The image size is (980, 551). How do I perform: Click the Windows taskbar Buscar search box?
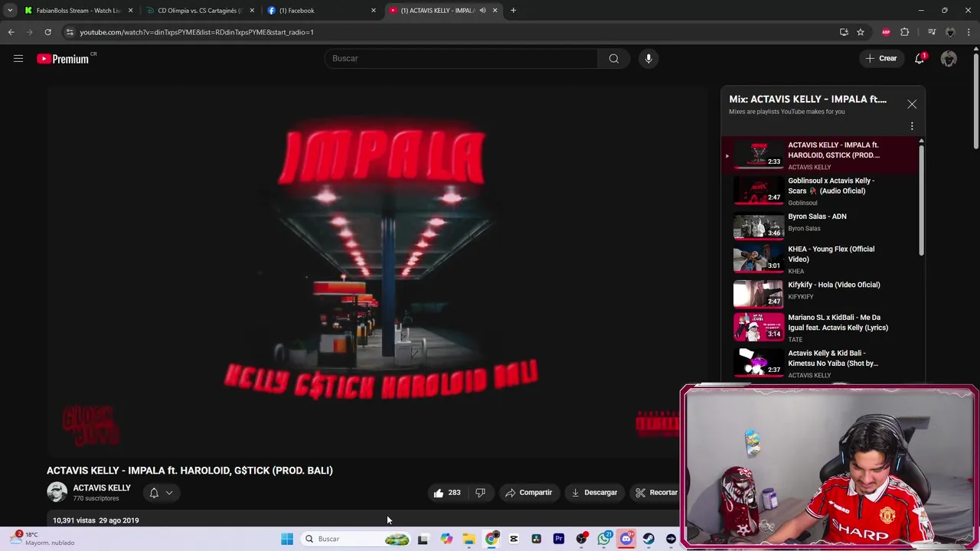[x=357, y=540]
